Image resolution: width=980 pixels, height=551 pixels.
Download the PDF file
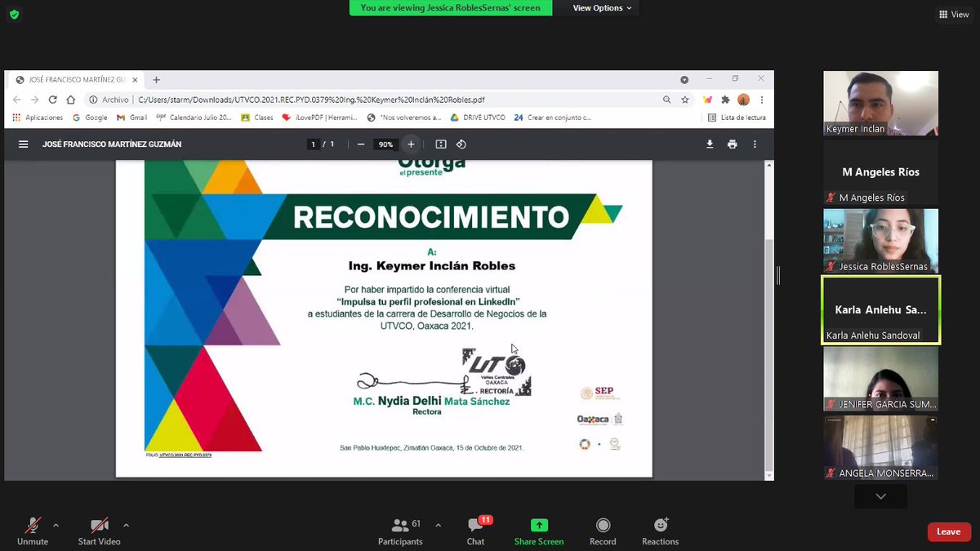(x=710, y=144)
